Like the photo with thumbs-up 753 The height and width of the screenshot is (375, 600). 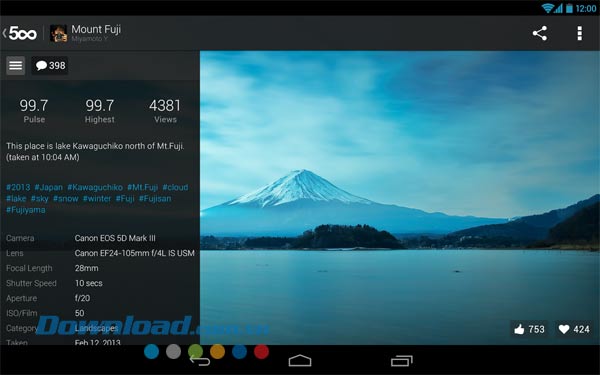[x=529, y=329]
